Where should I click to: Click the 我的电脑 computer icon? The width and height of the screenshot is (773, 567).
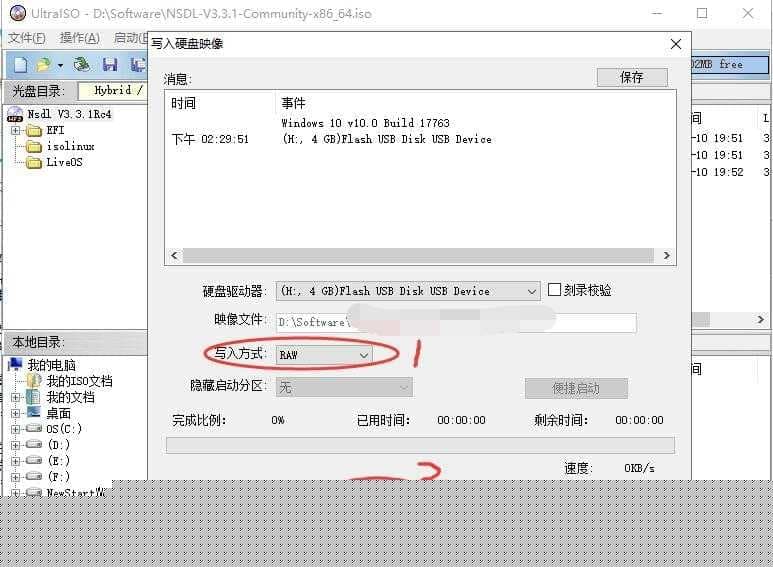(15, 364)
